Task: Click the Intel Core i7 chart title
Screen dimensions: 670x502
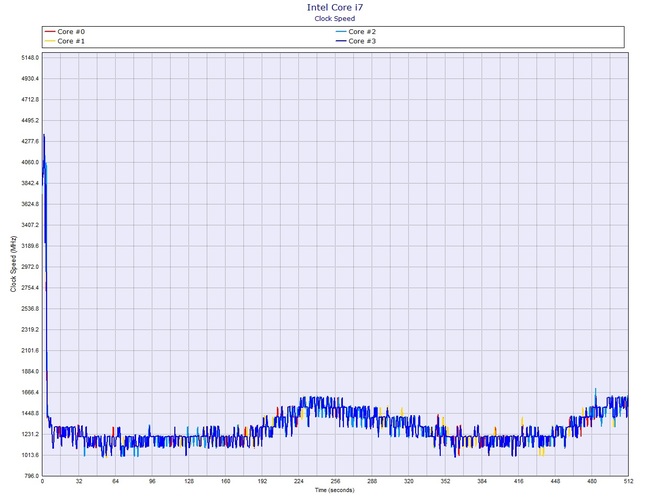Action: point(335,7)
